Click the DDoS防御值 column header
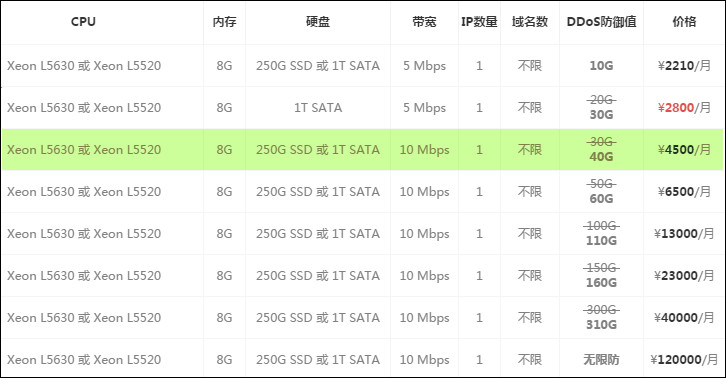 (601, 22)
